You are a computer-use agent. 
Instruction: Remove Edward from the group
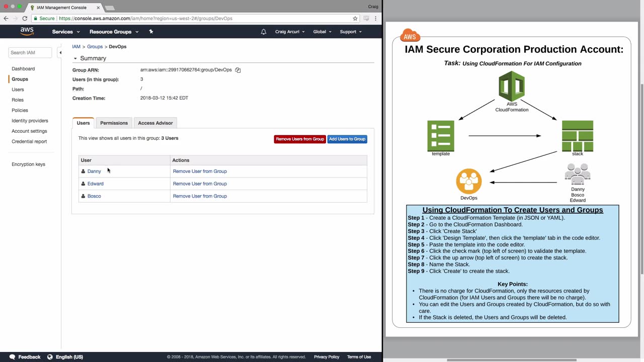coord(200,184)
